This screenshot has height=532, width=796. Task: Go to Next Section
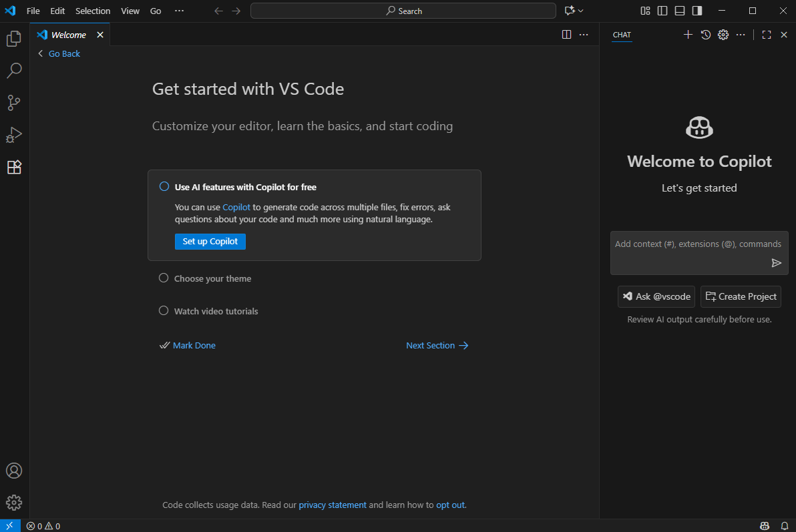point(437,345)
